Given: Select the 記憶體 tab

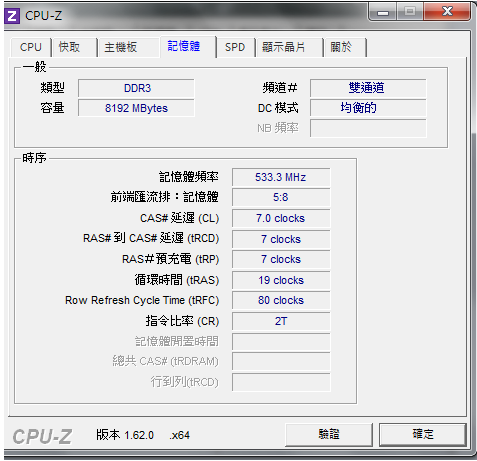Looking at the screenshot, I should click(188, 46).
